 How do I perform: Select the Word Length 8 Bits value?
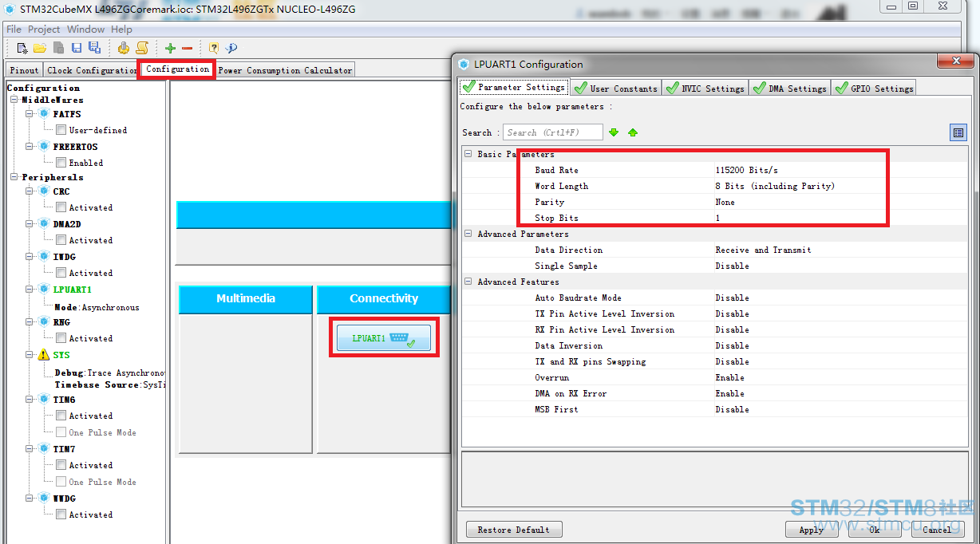click(x=775, y=186)
